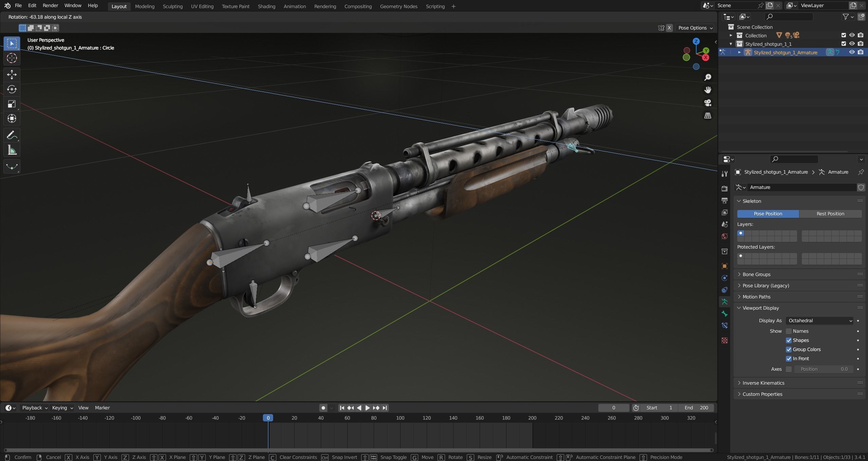Click the timeline horizontal scrollbar
Image resolution: width=868 pixels, height=461 pixels.
click(x=358, y=450)
